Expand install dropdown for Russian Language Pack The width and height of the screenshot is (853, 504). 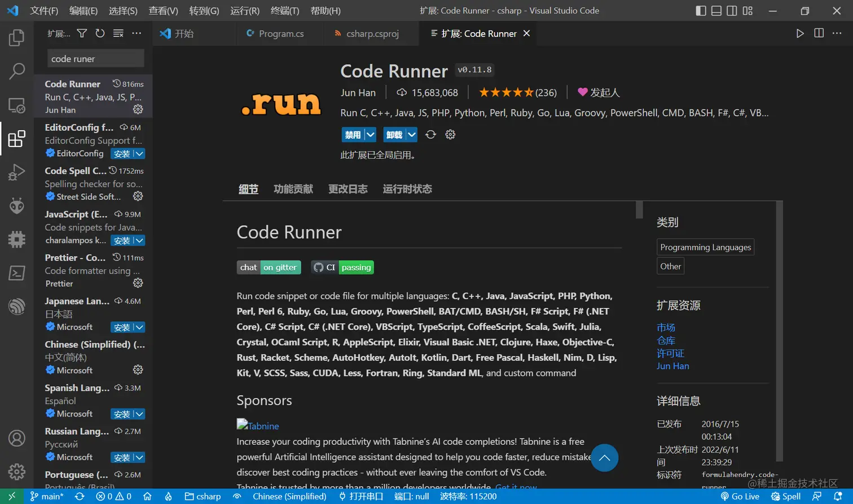[139, 457]
